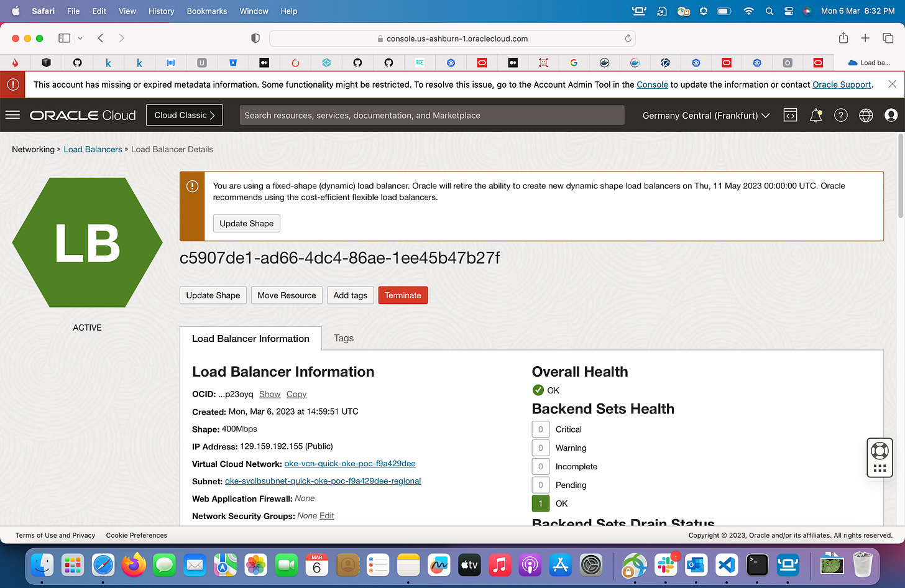The image size is (905, 588).
Task: Click the load balancer name c5907de1-ad66-4dc4-86ae-1ee45b47b27f
Action: pyautogui.click(x=339, y=258)
